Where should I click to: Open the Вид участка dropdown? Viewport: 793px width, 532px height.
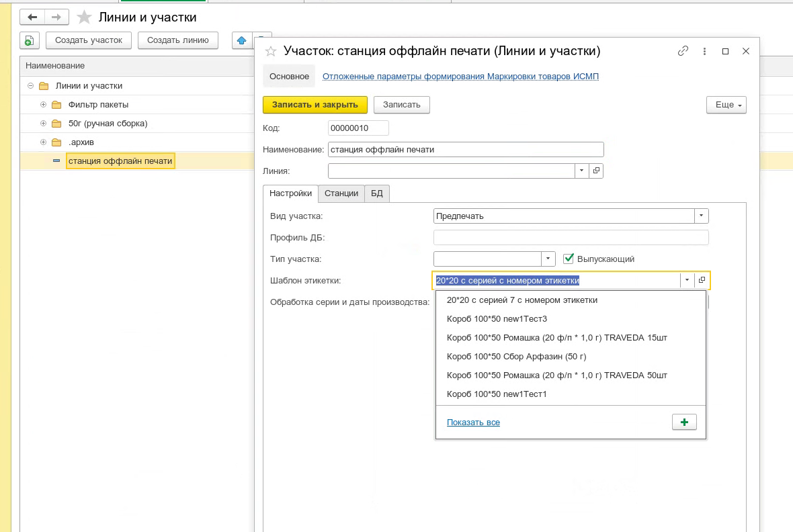(x=702, y=216)
